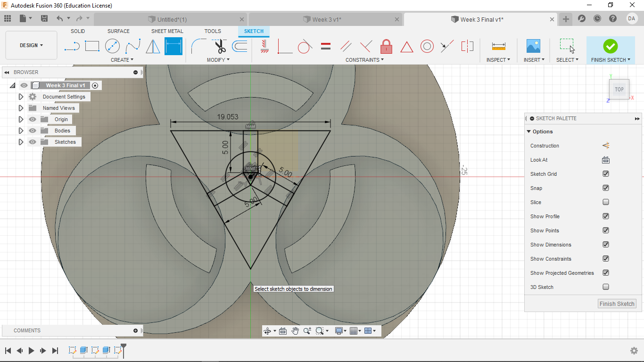Click the TOP face of view cube
Viewport: 644px width, 362px height.
(619, 89)
